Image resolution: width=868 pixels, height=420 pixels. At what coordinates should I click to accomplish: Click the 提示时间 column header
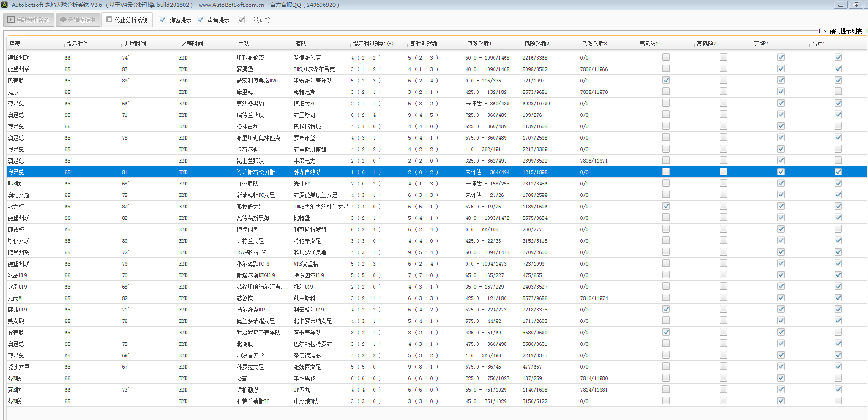click(78, 44)
